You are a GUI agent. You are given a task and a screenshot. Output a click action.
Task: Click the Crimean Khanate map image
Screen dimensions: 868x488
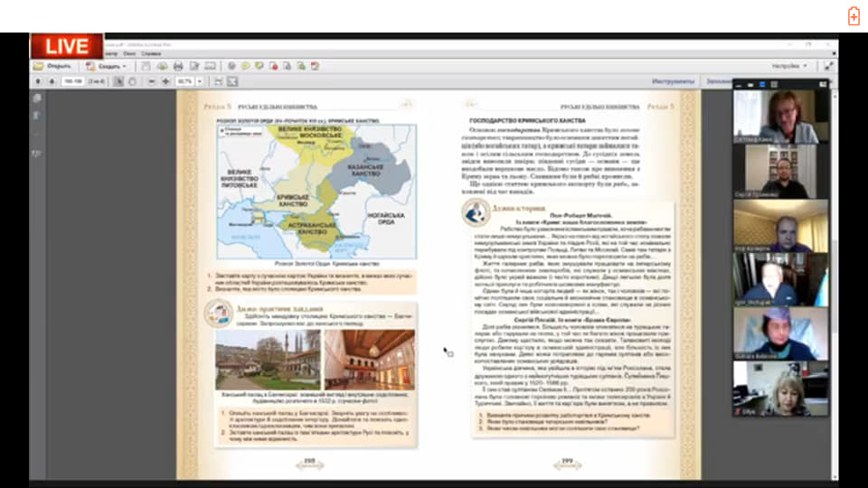(x=316, y=192)
